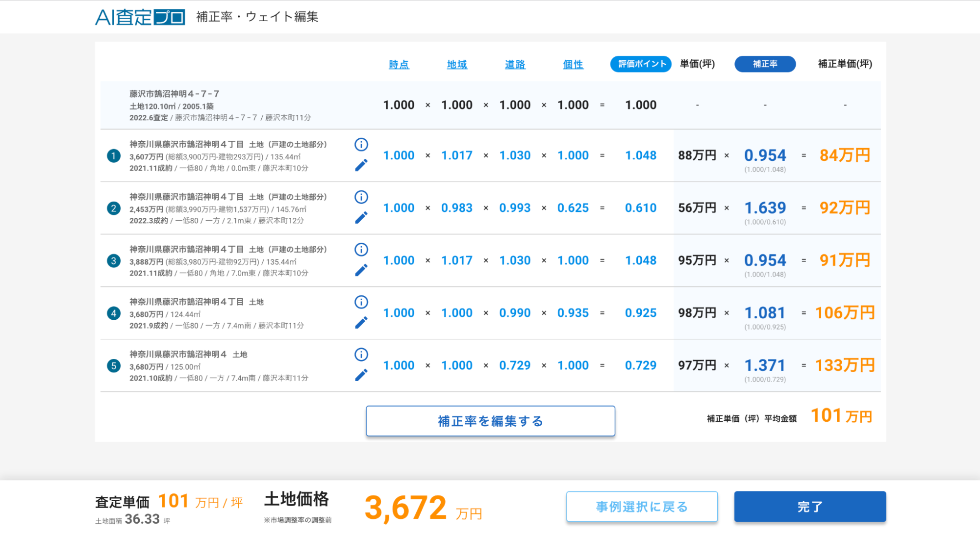The image size is (980, 539).
Task: Edit comparable 3 with pencil icon
Action: click(361, 270)
